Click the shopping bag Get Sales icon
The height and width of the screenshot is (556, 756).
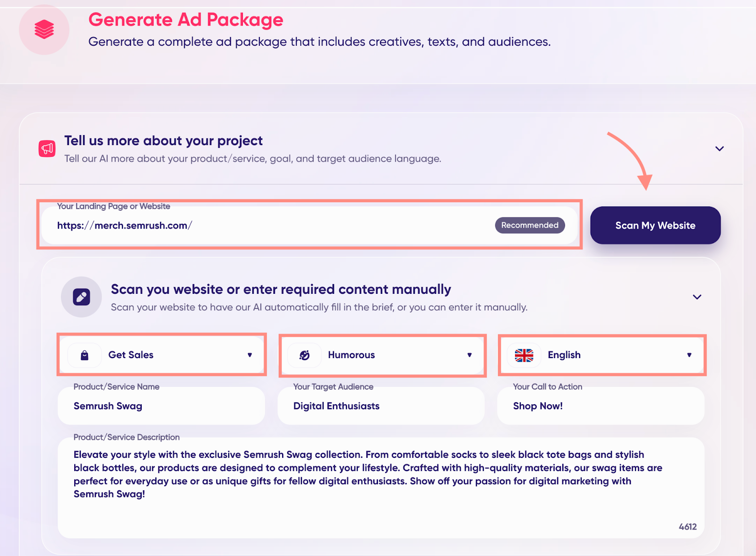point(85,355)
